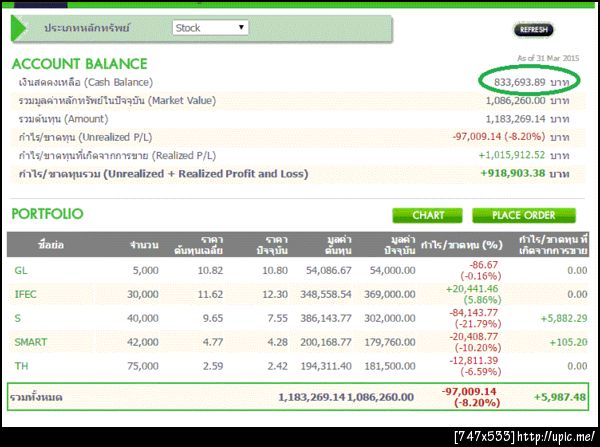This screenshot has height=447, width=600.
Task: Select IFEC market value 369,000.00
Action: [x=390, y=294]
